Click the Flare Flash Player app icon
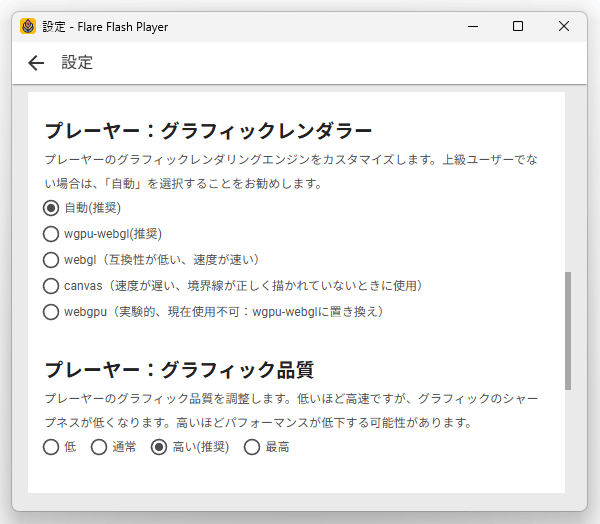600x524 pixels. tap(28, 26)
